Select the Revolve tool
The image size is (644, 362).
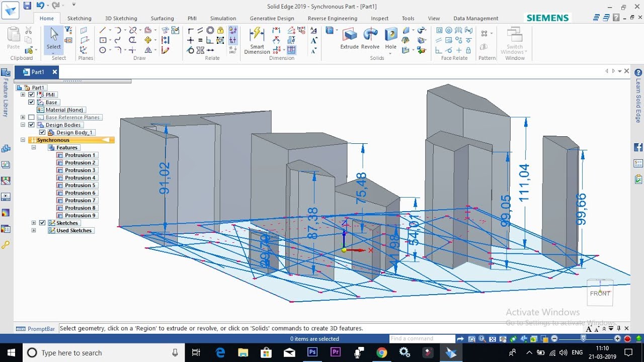coord(370,38)
